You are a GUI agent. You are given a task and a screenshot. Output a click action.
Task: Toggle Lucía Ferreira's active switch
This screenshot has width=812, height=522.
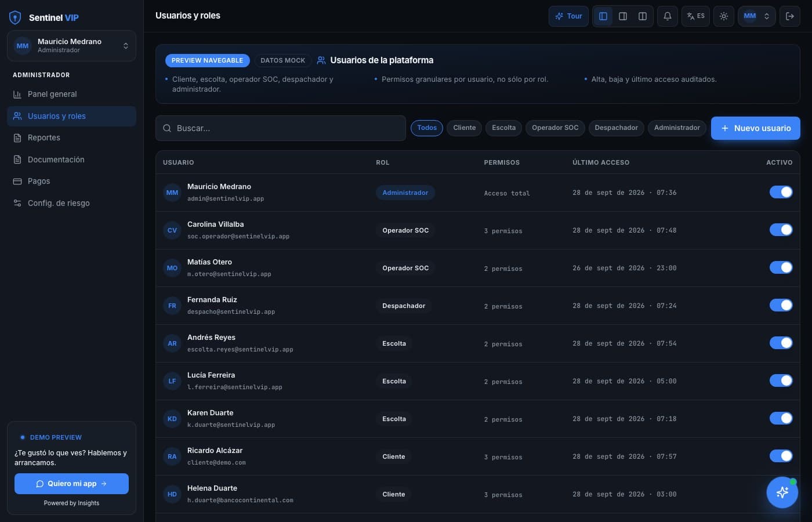(x=781, y=380)
